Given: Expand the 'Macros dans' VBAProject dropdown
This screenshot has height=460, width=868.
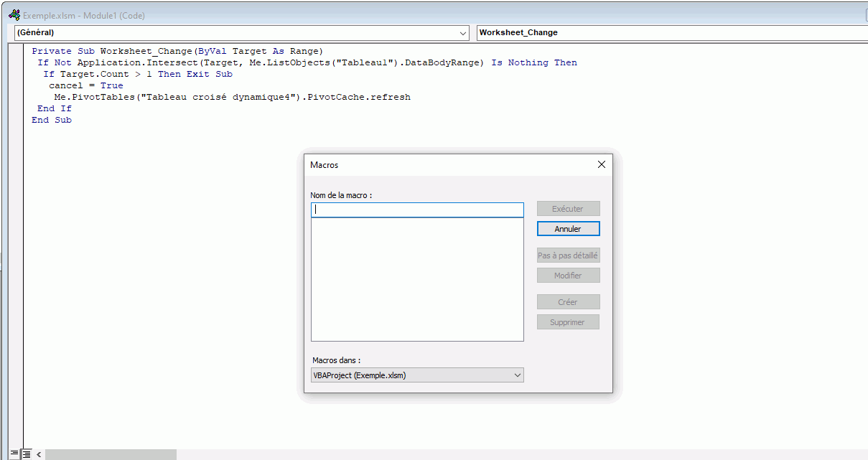Looking at the screenshot, I should tap(517, 375).
